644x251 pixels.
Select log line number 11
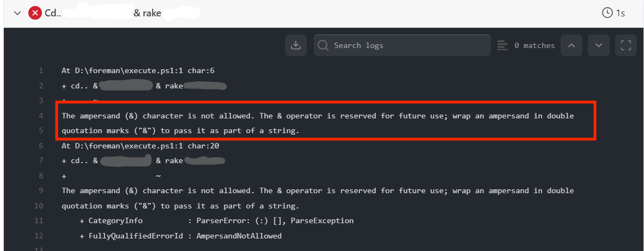point(39,221)
